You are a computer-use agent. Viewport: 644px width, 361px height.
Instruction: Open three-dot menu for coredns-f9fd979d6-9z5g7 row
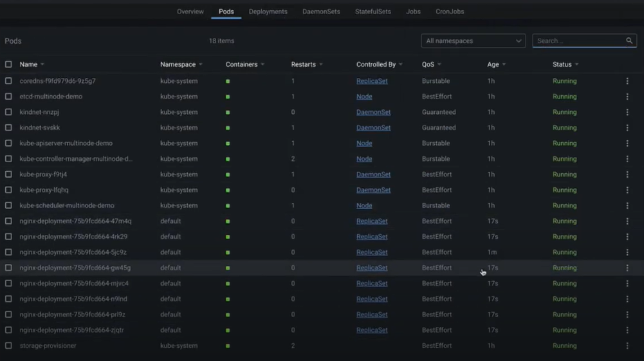pos(627,81)
